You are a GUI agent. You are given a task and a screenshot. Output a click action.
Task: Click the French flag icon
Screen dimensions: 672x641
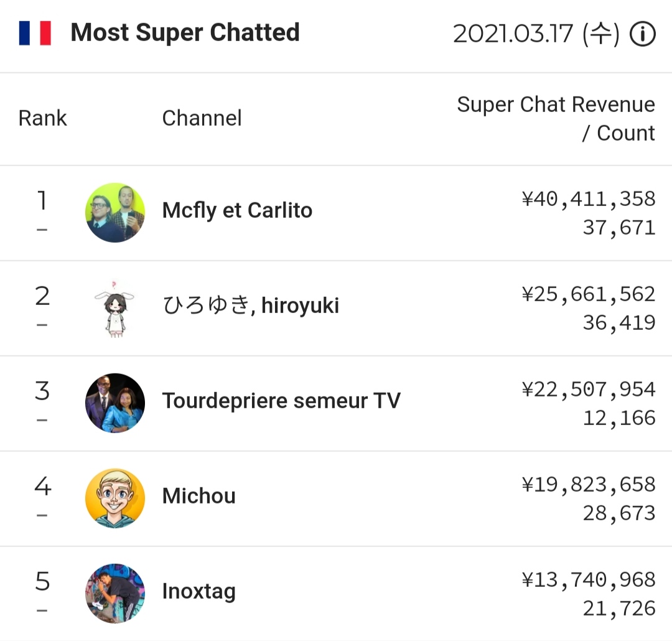[x=35, y=33]
